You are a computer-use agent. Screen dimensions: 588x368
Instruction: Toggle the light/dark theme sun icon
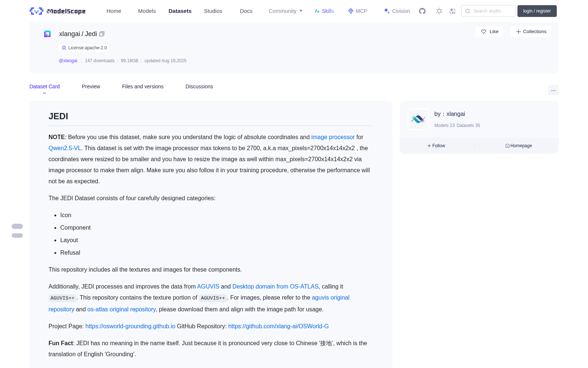tap(439, 11)
